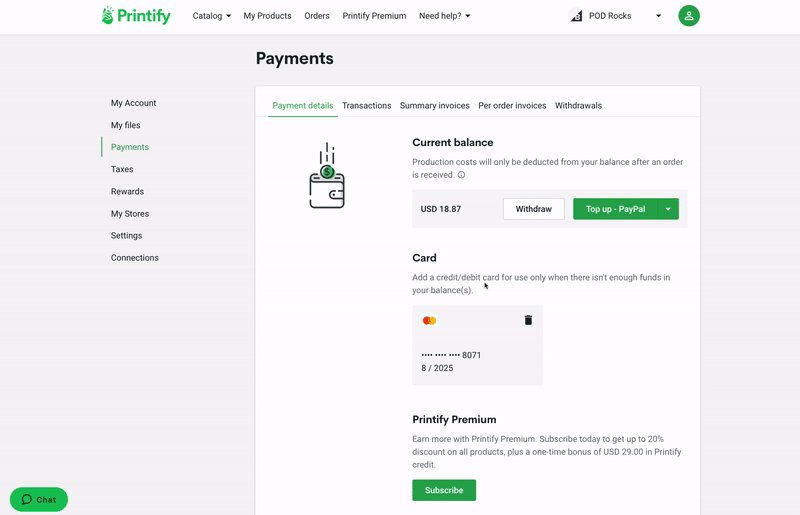Open the user profile avatar icon
800x515 pixels.
(x=689, y=16)
